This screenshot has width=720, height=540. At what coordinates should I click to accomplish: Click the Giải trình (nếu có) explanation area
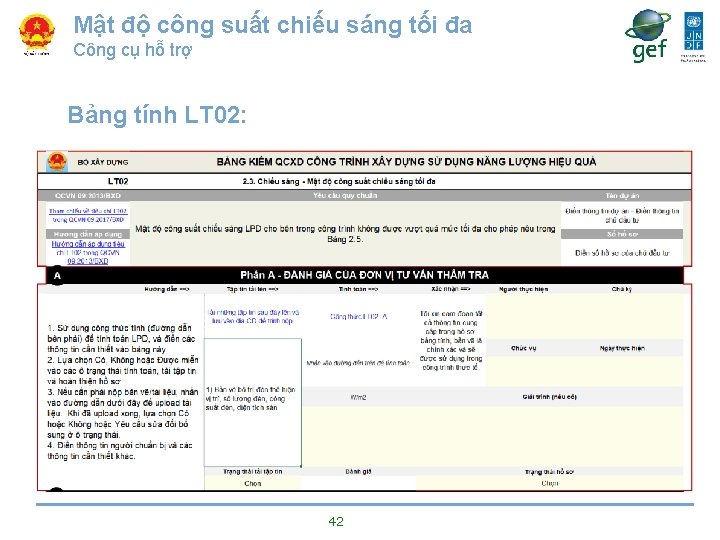click(549, 436)
